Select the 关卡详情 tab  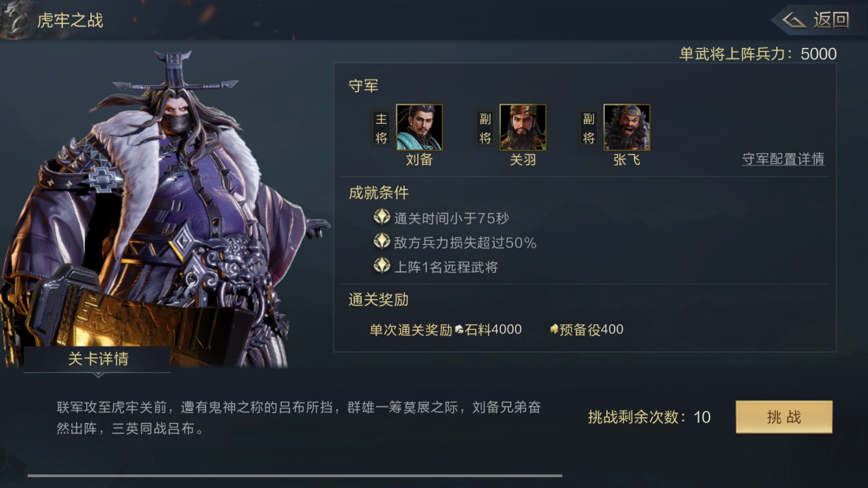click(x=97, y=359)
